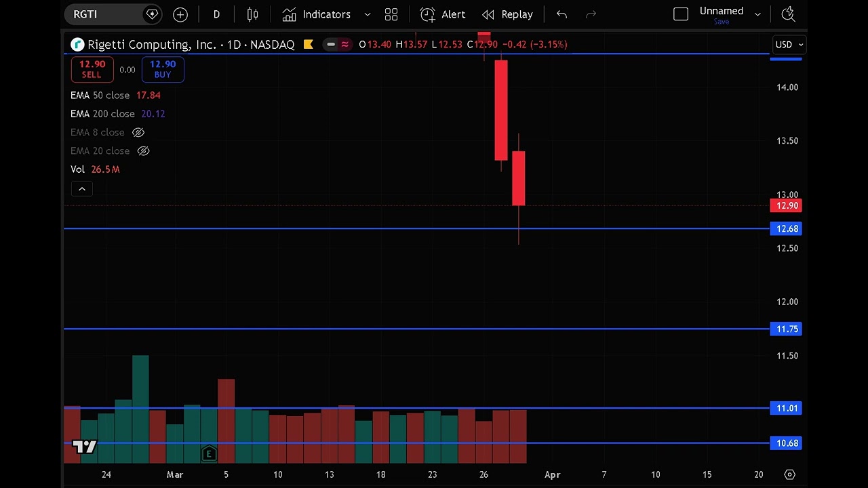Click the diamond icon in symbol box

point(152,14)
